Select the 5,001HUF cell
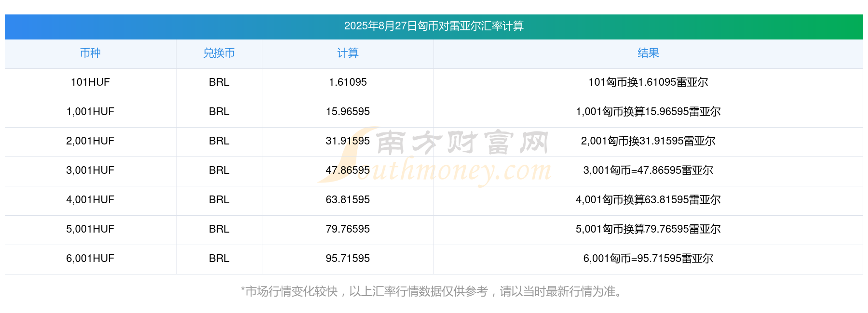The width and height of the screenshot is (868, 313). point(90,229)
